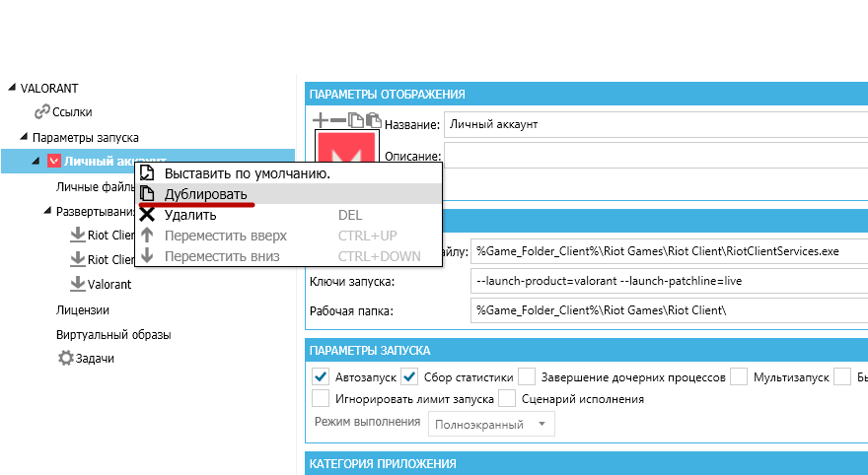
Task: Choose Дублировать from the context menu
Action: click(288, 193)
